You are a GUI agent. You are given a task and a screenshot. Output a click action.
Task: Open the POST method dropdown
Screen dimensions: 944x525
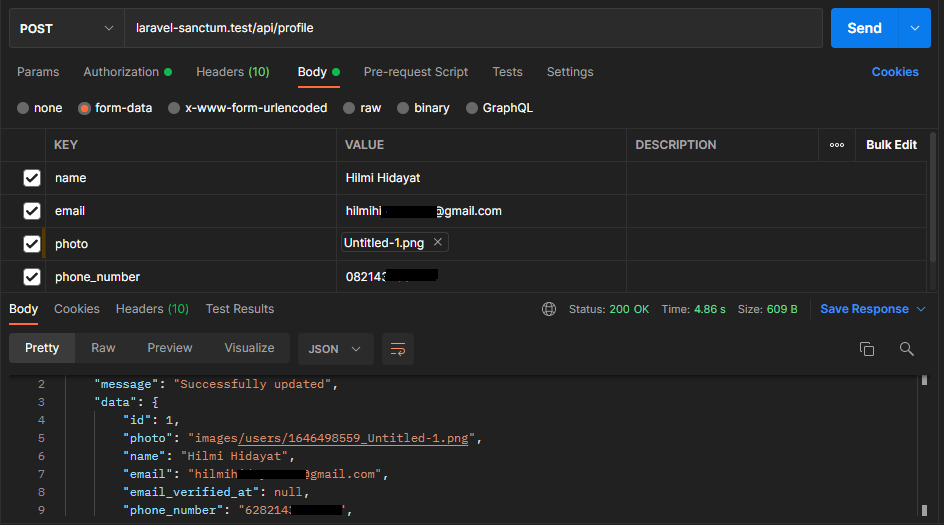tap(67, 28)
